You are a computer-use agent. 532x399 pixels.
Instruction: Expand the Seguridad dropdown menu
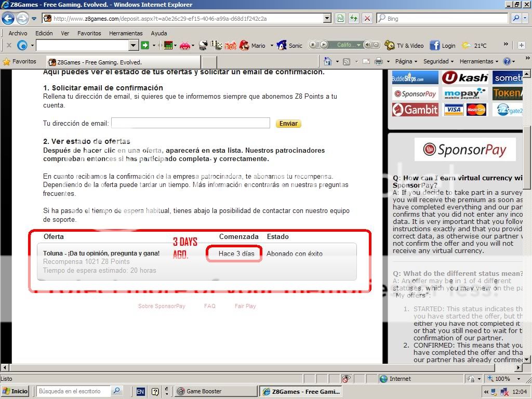click(438, 61)
